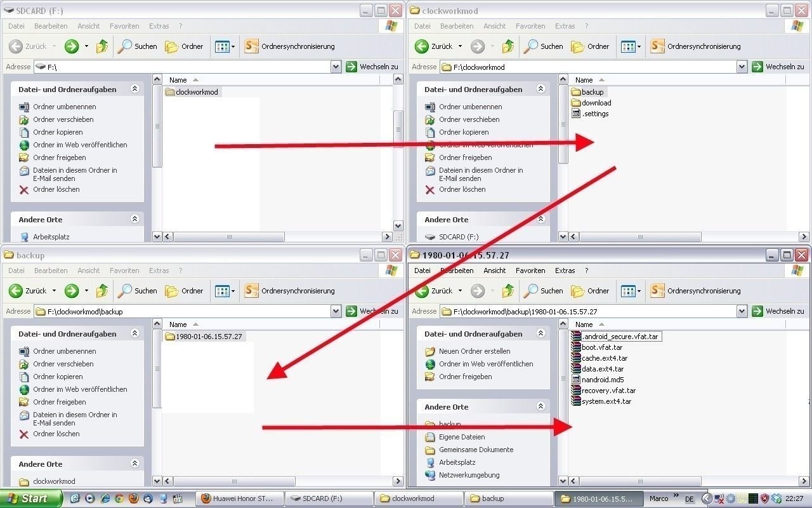Open the Firefox icon in quick launch
812x508 pixels.
(134, 498)
